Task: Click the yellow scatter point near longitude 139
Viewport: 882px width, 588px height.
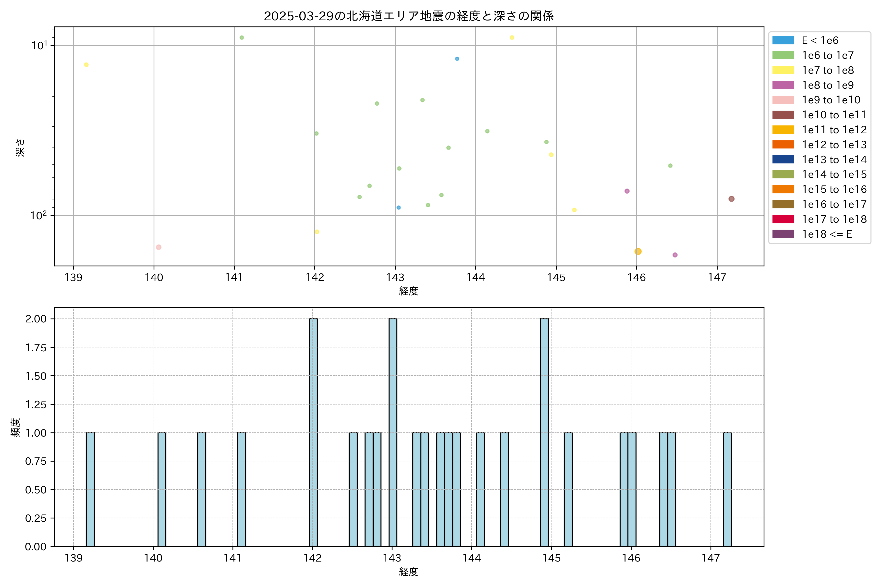Action: point(86,65)
